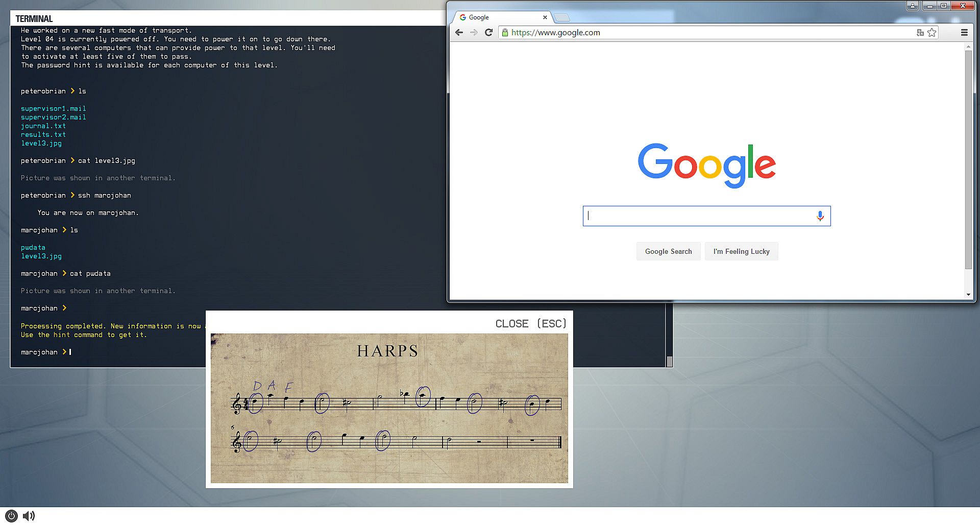This screenshot has width=980, height=525.
Task: Click the TERMINAL window title
Action: (x=34, y=19)
